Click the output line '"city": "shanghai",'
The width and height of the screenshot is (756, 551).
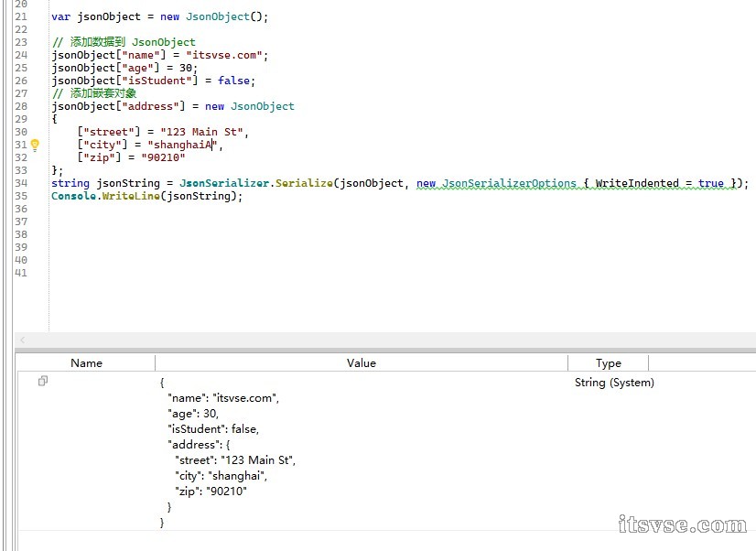221,476
